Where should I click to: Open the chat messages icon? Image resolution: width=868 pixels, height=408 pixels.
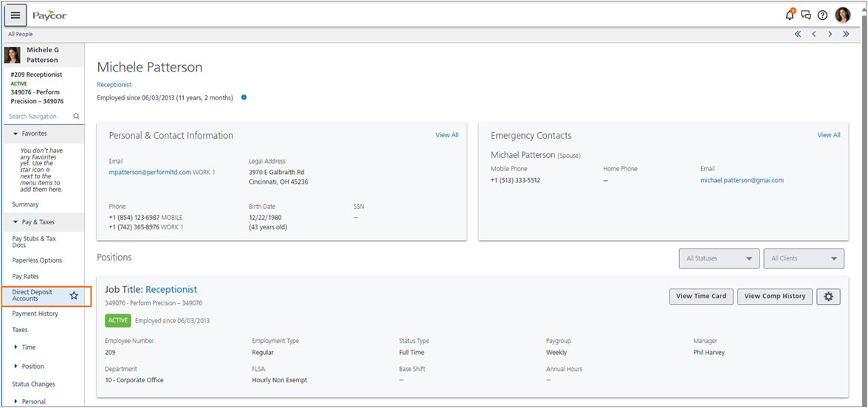tap(806, 15)
